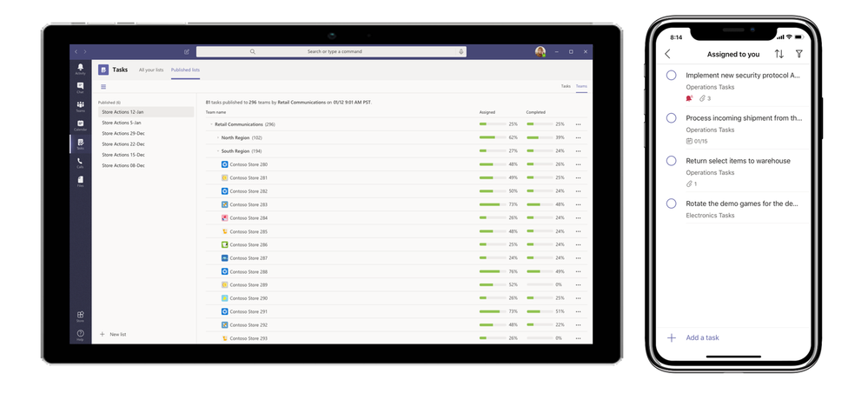The image size is (868, 394).
Task: Open Files in the Teams sidebar
Action: [x=80, y=181]
